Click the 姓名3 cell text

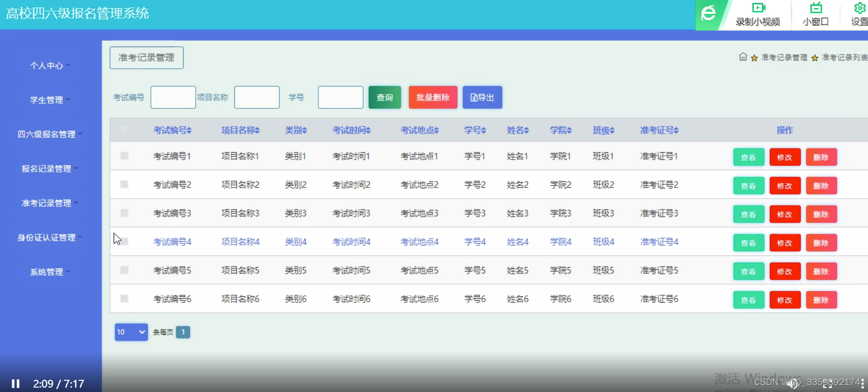tap(517, 213)
